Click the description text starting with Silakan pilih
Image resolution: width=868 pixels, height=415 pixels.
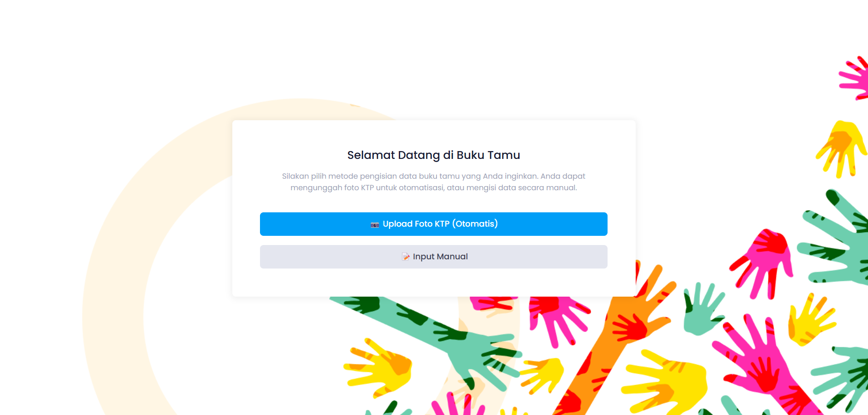[433, 182]
